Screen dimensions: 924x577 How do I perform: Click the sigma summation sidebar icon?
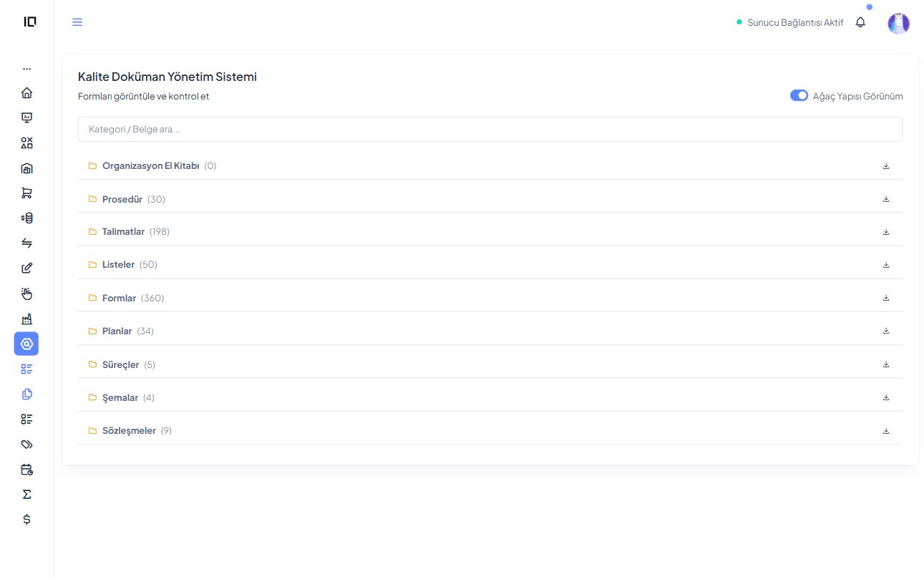point(26,495)
